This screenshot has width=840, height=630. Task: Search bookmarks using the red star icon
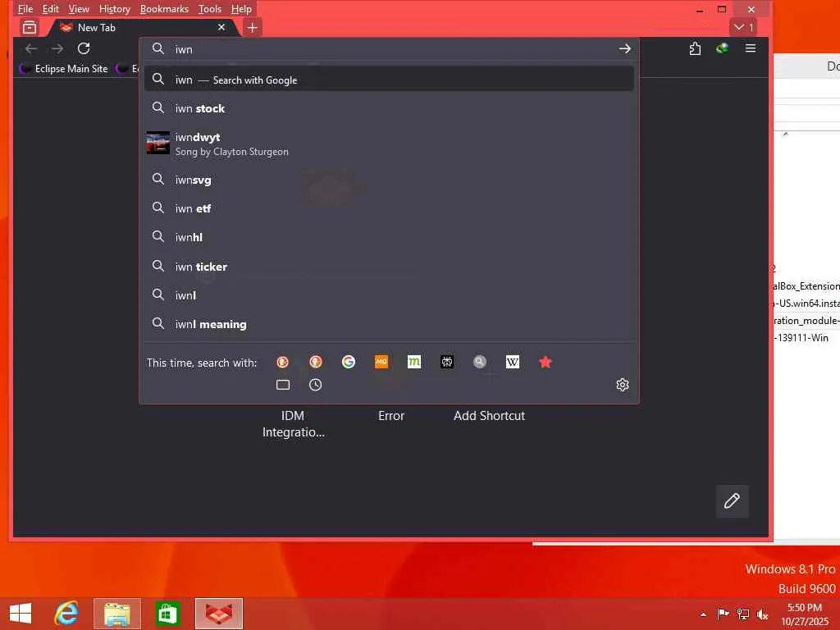click(546, 362)
